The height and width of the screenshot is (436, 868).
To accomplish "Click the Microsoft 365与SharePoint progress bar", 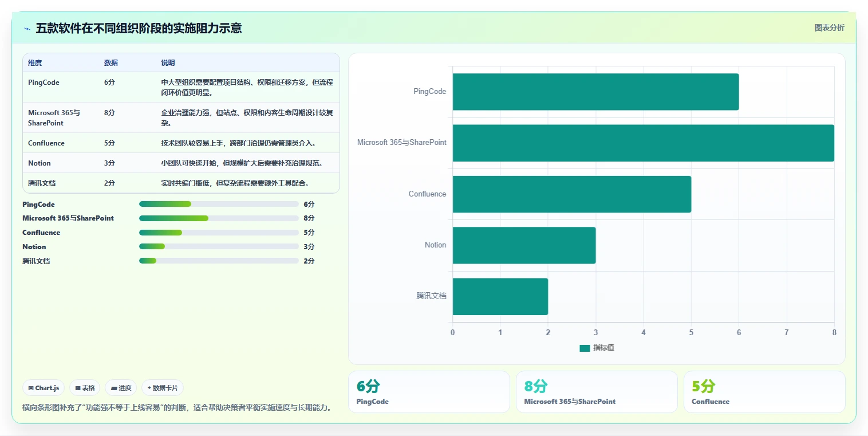I will (219, 218).
